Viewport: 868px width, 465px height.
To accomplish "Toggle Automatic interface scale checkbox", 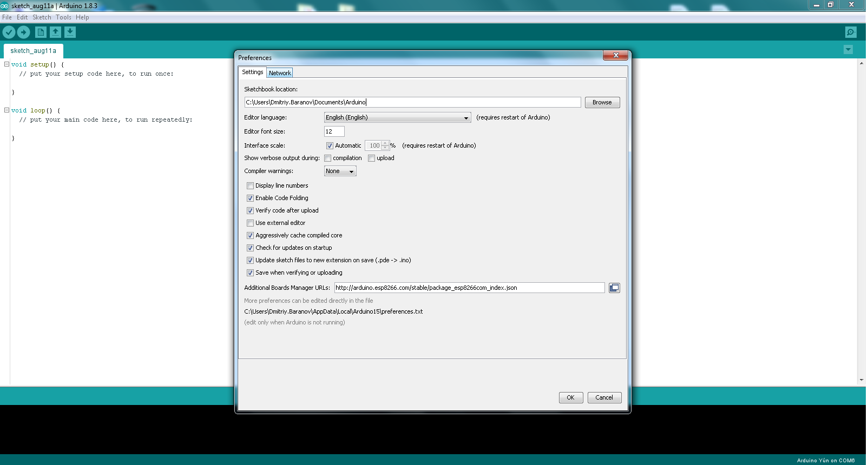I will (x=330, y=145).
